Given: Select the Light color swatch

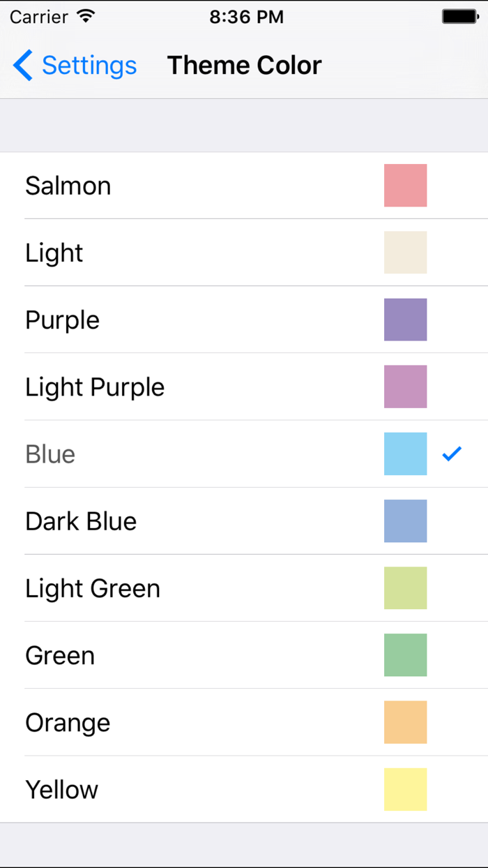Looking at the screenshot, I should click(x=405, y=253).
